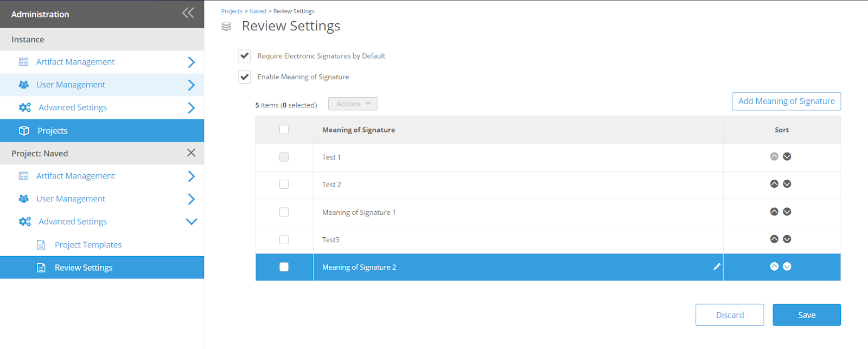This screenshot has width=868, height=349.
Task: Click the Meaning of Signature column header
Action: (359, 130)
